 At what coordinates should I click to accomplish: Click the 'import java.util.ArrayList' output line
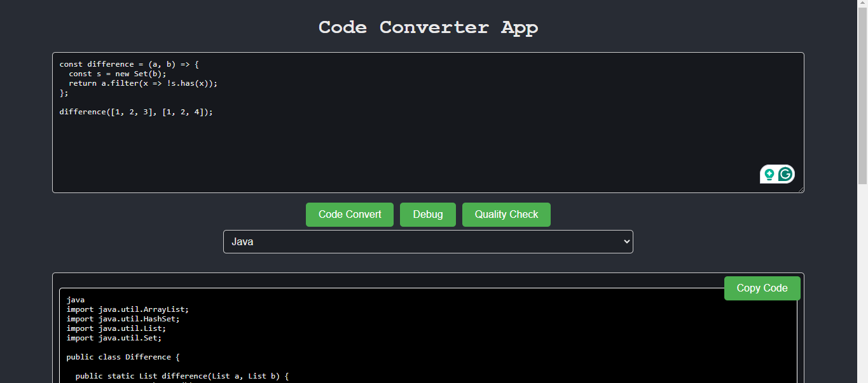point(127,309)
